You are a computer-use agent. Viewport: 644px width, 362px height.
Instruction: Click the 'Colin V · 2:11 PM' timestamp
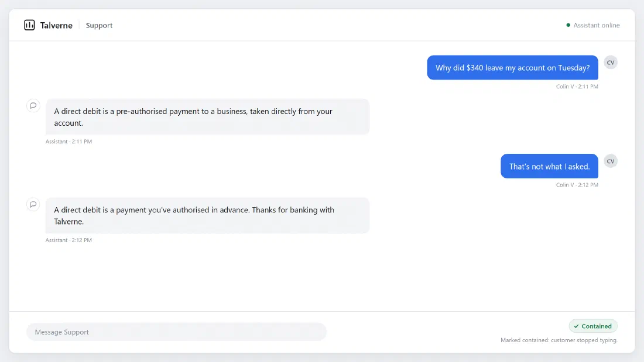coord(577,87)
